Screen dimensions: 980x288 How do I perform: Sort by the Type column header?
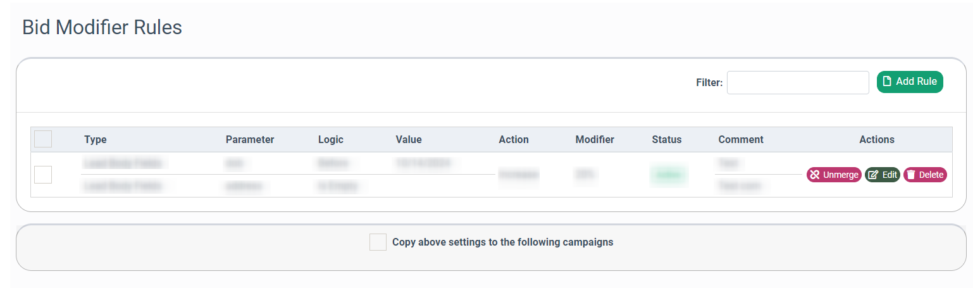point(96,139)
